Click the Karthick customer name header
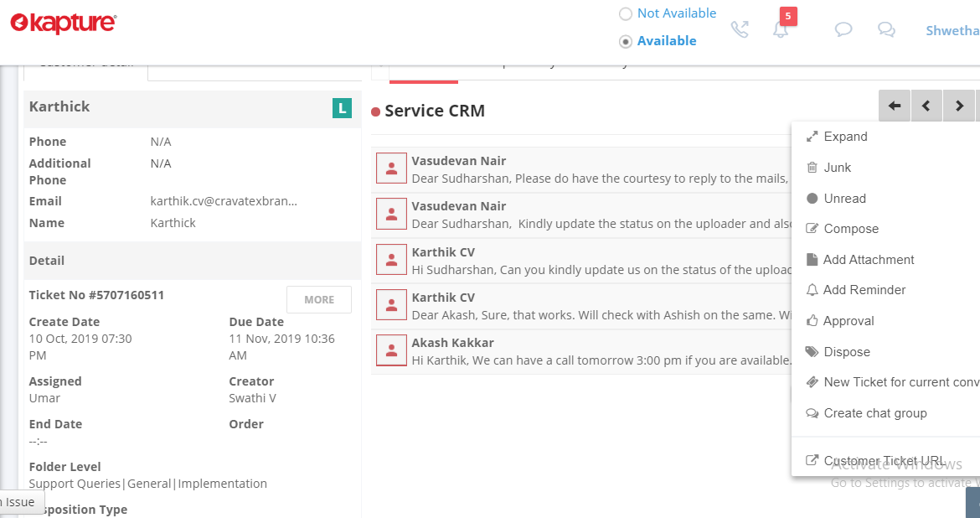This screenshot has width=980, height=518. pos(59,106)
